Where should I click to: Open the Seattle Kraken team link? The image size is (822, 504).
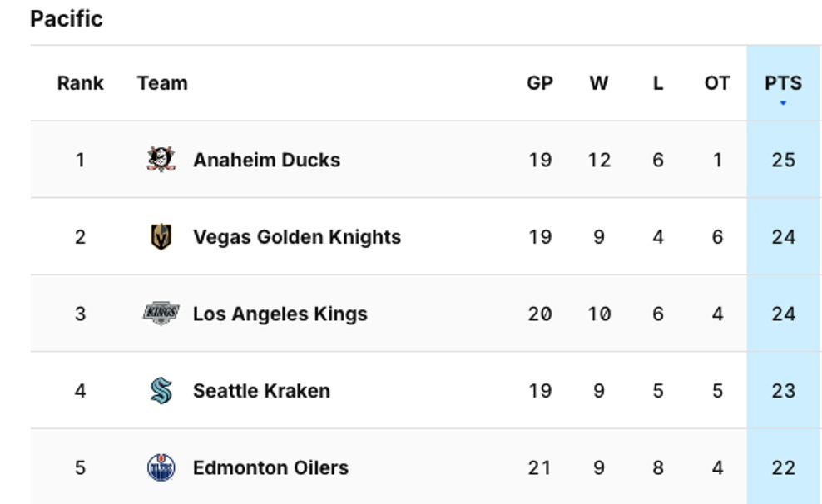[x=261, y=391]
